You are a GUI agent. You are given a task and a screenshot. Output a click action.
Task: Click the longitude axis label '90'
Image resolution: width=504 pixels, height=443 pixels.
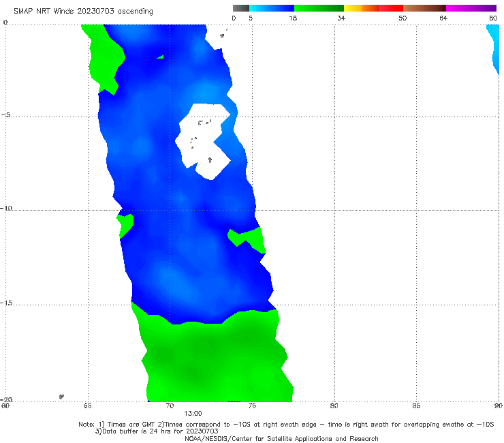[x=499, y=406]
